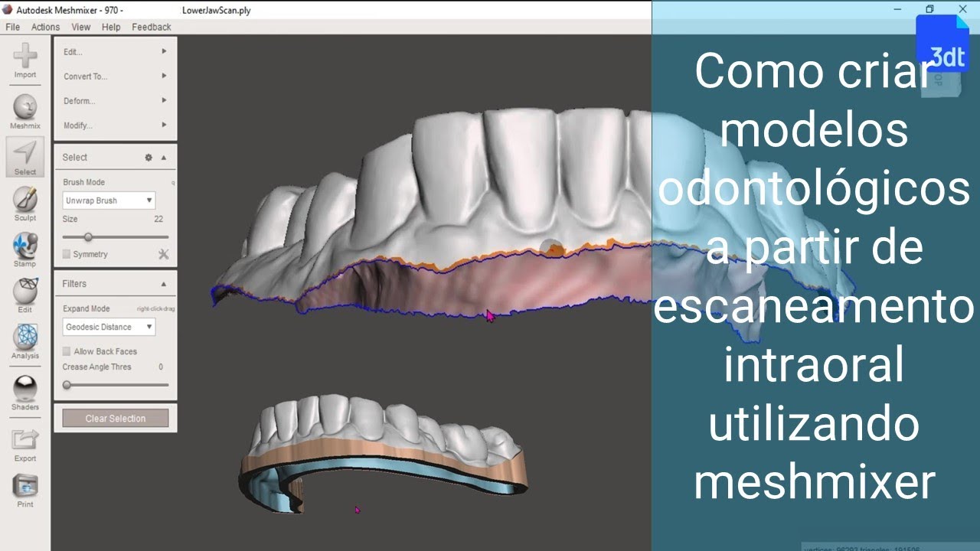980x551 pixels.
Task: Click the Crease Angle value 0
Action: [x=161, y=367]
